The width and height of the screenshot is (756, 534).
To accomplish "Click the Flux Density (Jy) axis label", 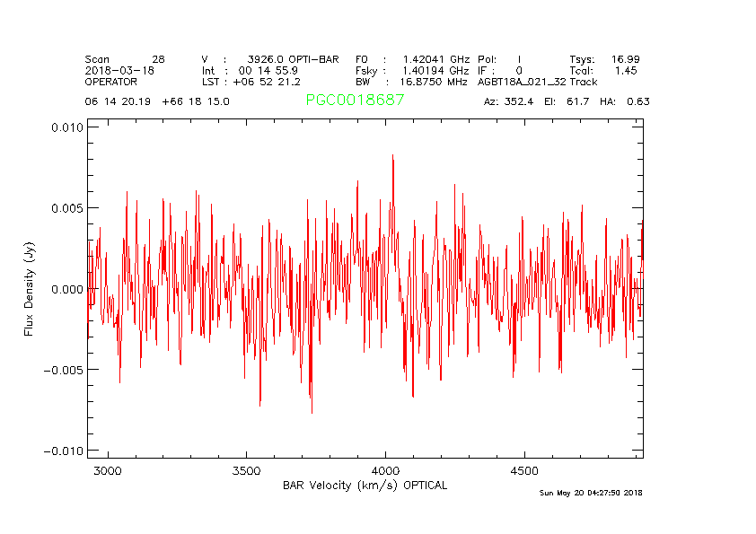I will tap(29, 293).
